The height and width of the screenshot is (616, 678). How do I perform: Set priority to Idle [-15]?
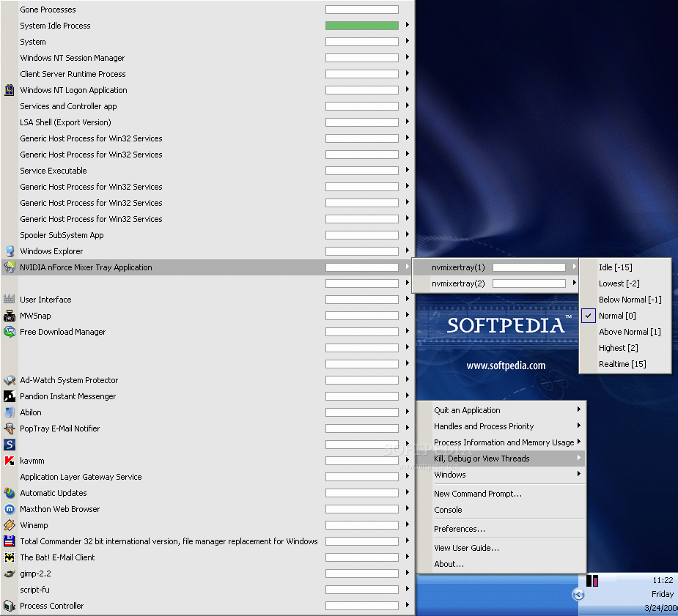pyautogui.click(x=625, y=267)
